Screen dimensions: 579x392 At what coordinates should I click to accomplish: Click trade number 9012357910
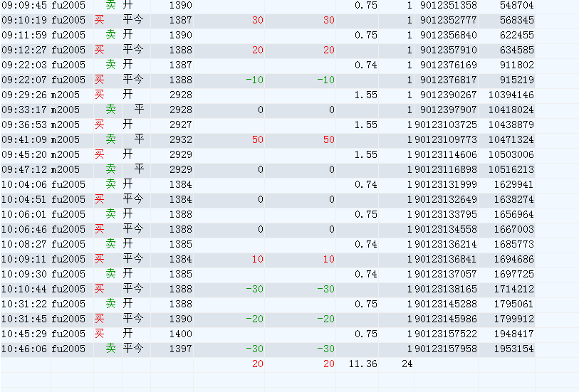[448, 50]
